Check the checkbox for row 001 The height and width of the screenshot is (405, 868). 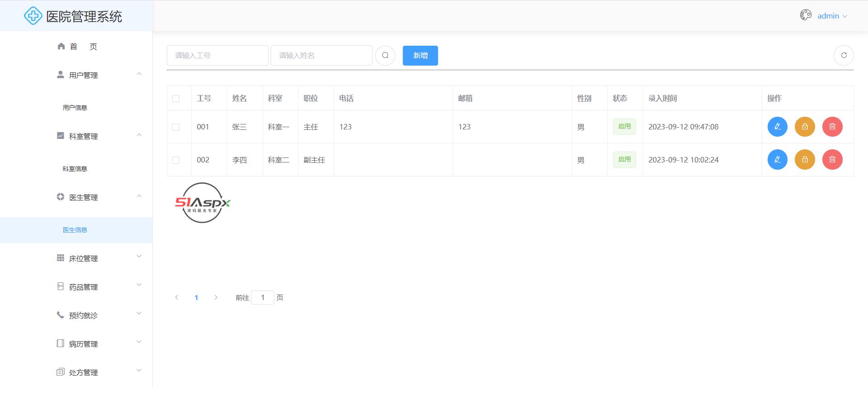pyautogui.click(x=176, y=127)
